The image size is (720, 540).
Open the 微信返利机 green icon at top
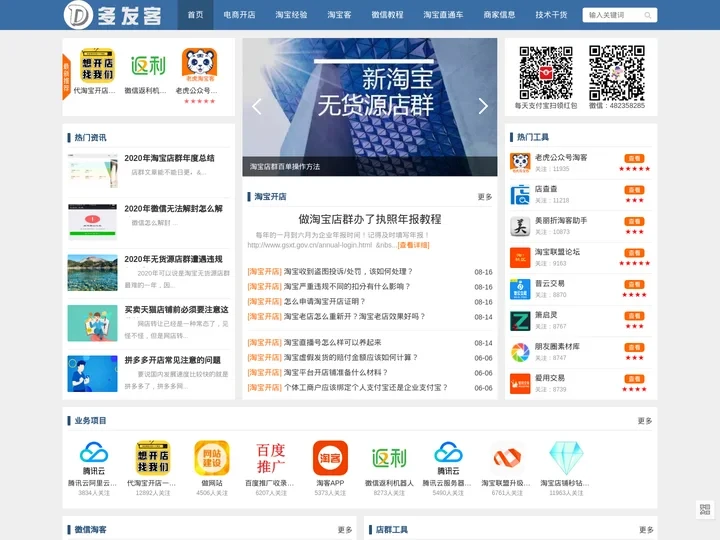[x=148, y=65]
